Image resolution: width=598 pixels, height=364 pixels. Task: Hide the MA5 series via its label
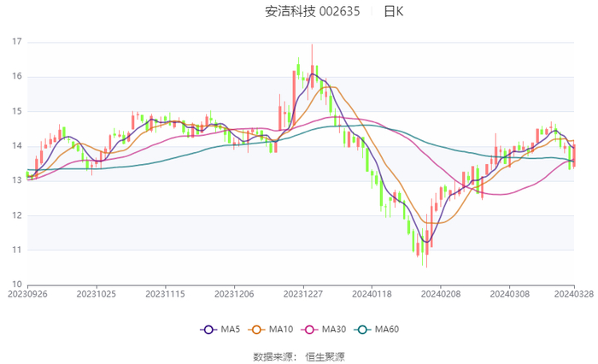[231, 329]
